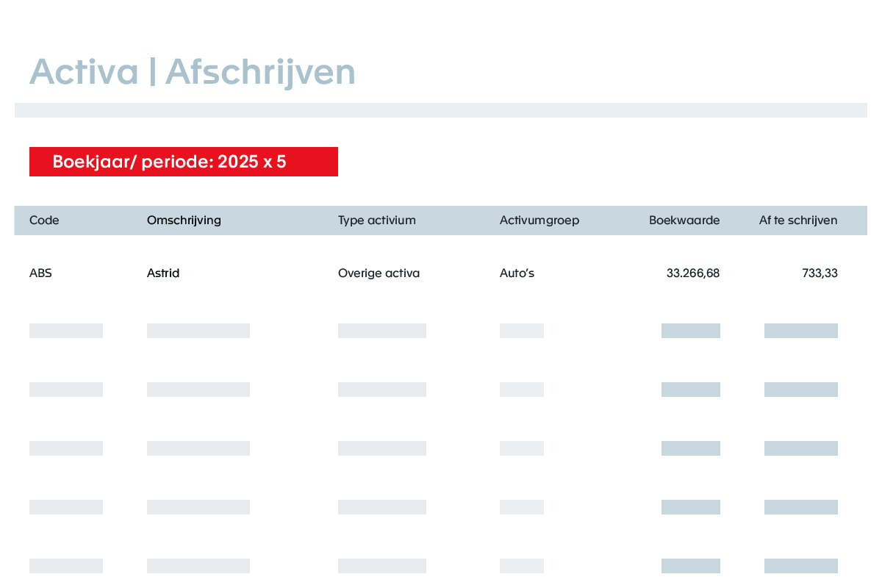Image resolution: width=882 pixels, height=588 pixels.
Task: Select the Auto's asset group cell
Action: pos(517,273)
